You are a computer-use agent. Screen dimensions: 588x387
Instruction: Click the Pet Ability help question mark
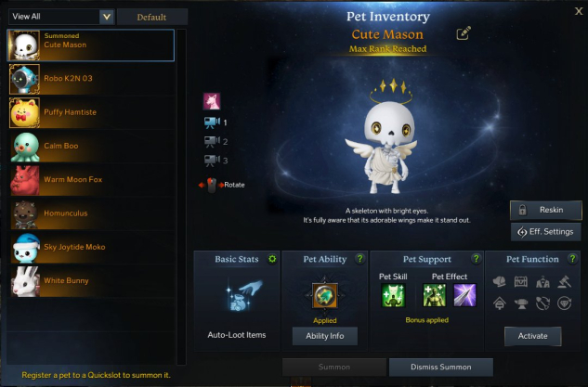click(x=360, y=259)
